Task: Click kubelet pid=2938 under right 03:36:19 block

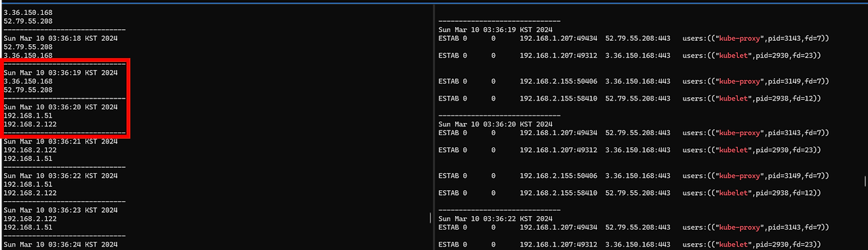Action: 751,99
